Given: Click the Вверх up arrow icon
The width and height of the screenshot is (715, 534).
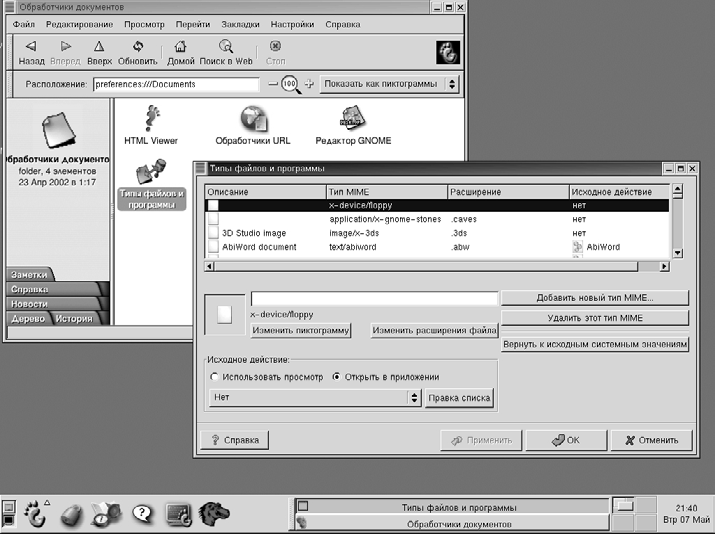Looking at the screenshot, I should [x=99, y=46].
